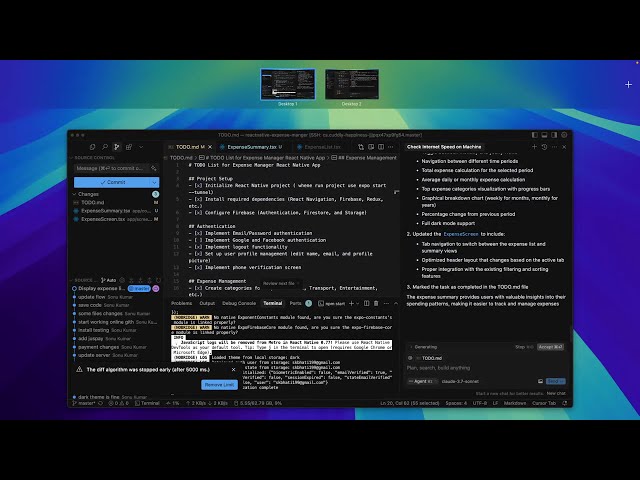Open the Commit button dropdown arrow
Viewport: 640px width, 480px height.
click(155, 182)
